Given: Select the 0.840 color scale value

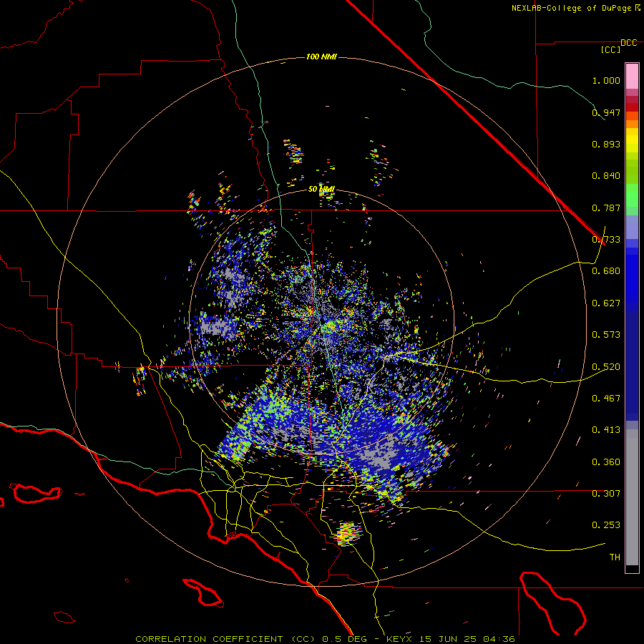Looking at the screenshot, I should [x=606, y=176].
